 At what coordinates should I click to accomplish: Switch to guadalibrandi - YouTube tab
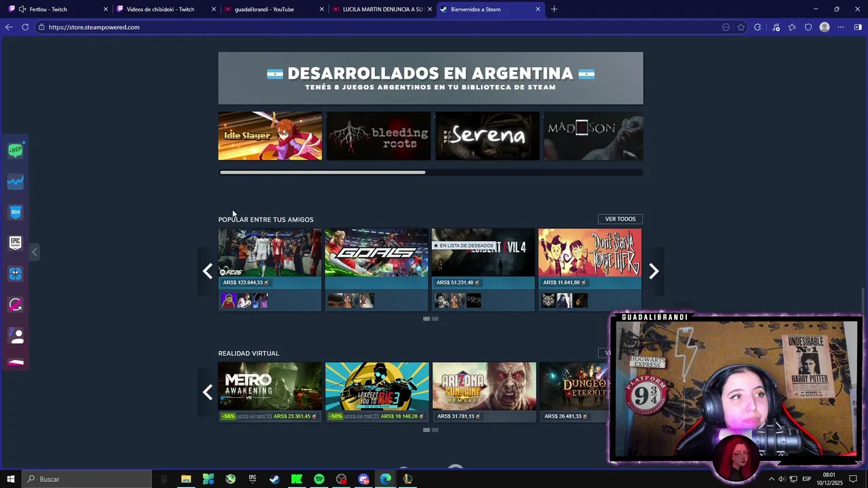click(x=275, y=9)
